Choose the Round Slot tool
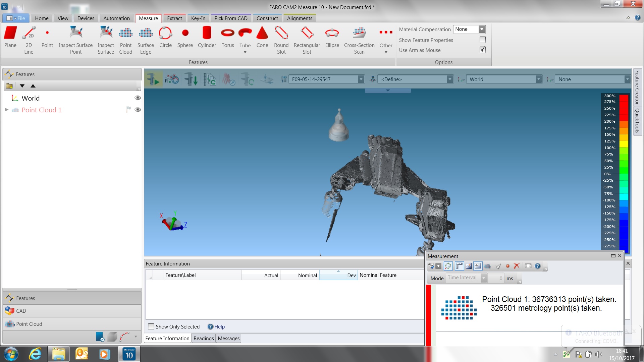 tap(281, 40)
